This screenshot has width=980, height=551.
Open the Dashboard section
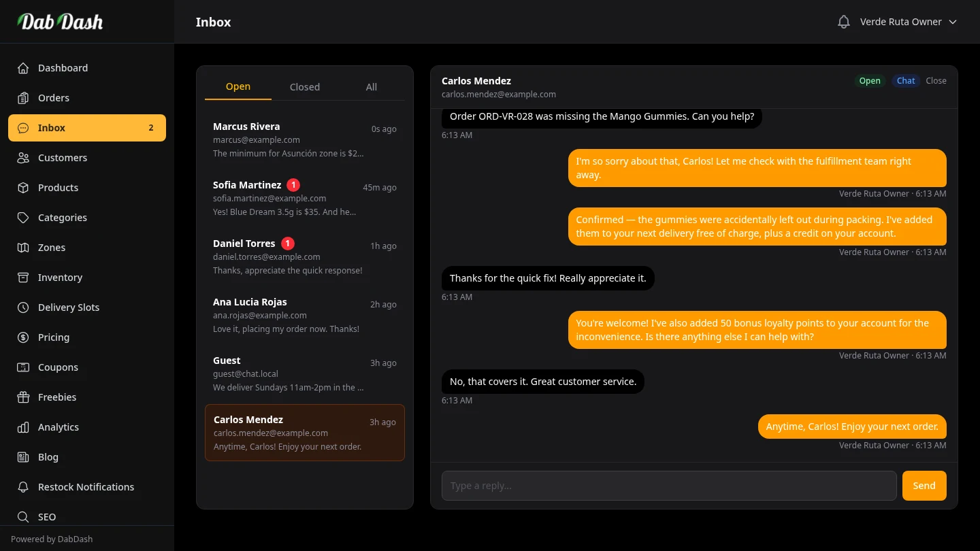[63, 68]
